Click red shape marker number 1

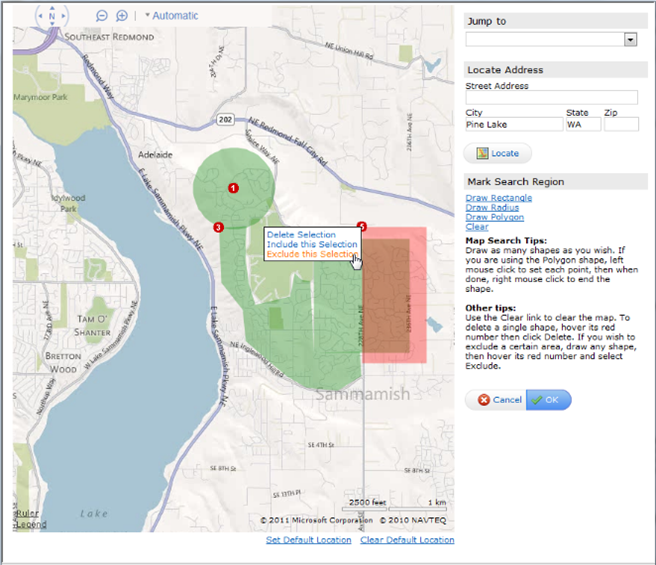point(232,187)
